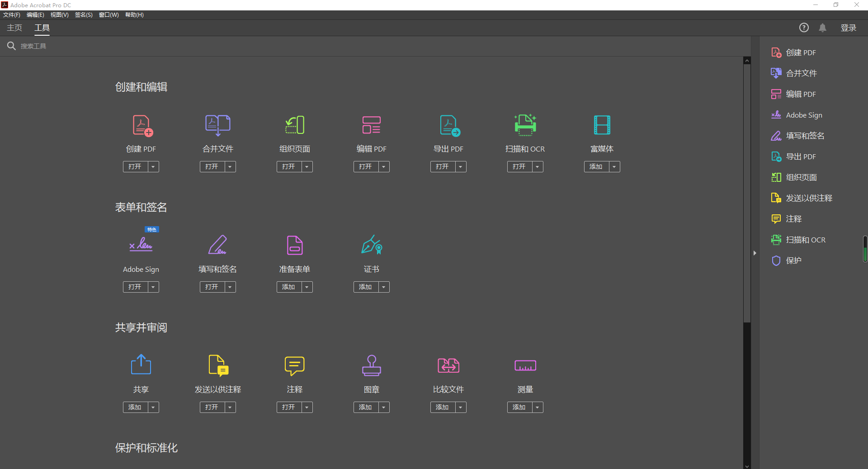Screen dimensions: 868x469
Task: Open the dropdown arrow under 证书
Action: [x=384, y=287]
